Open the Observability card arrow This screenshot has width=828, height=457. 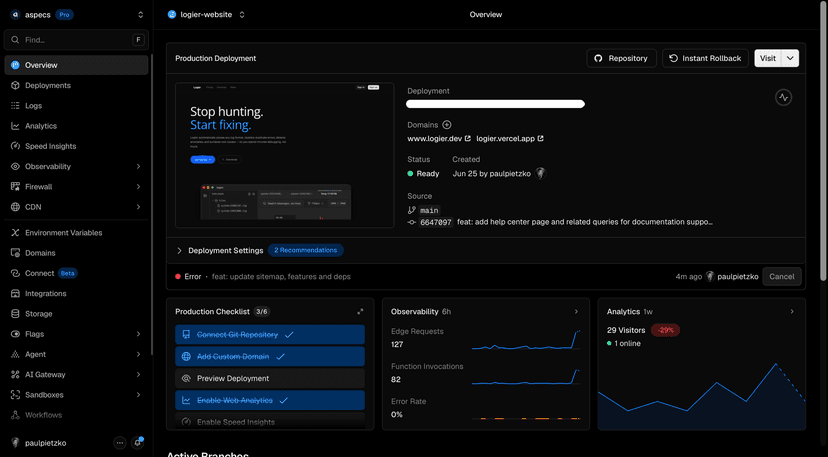[576, 312]
